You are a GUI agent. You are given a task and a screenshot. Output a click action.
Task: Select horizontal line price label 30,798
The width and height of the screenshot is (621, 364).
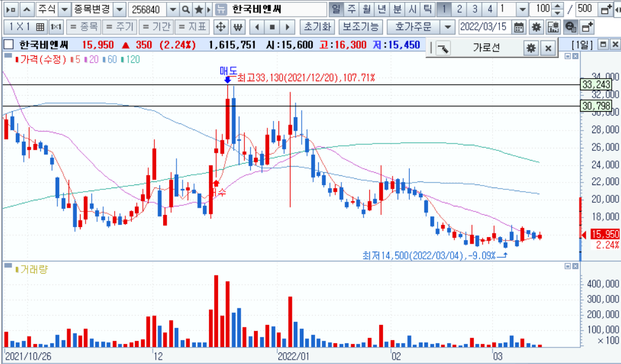596,106
